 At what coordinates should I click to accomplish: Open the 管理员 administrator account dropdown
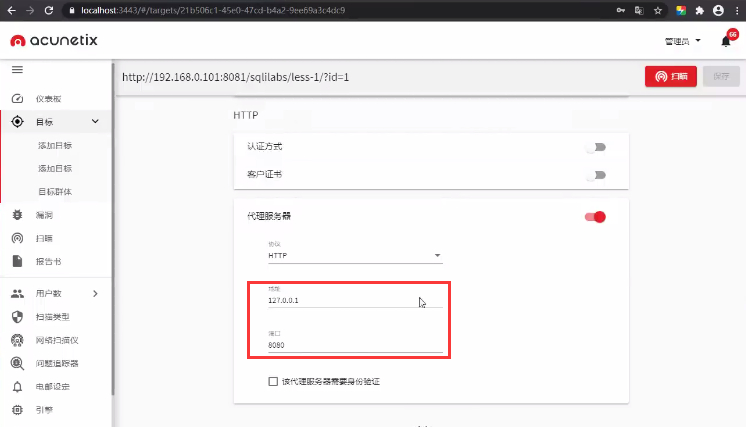coord(682,41)
